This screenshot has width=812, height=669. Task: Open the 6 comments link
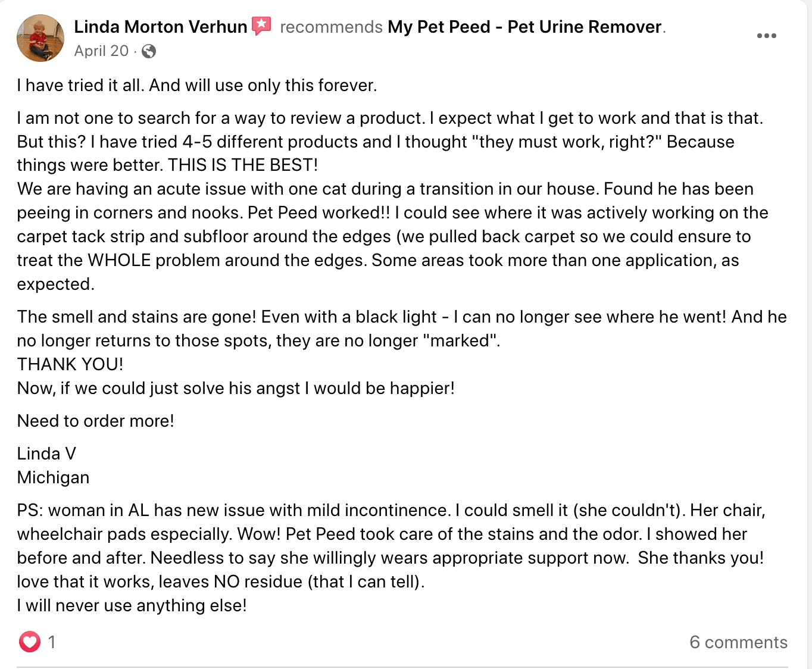point(738,642)
